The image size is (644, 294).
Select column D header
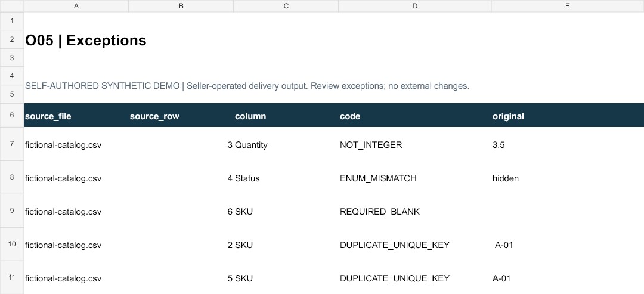415,6
